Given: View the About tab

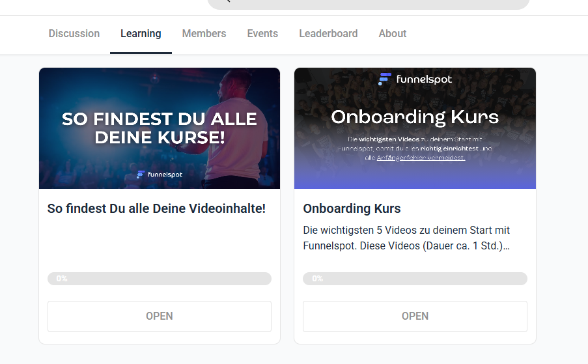Looking at the screenshot, I should pos(392,34).
